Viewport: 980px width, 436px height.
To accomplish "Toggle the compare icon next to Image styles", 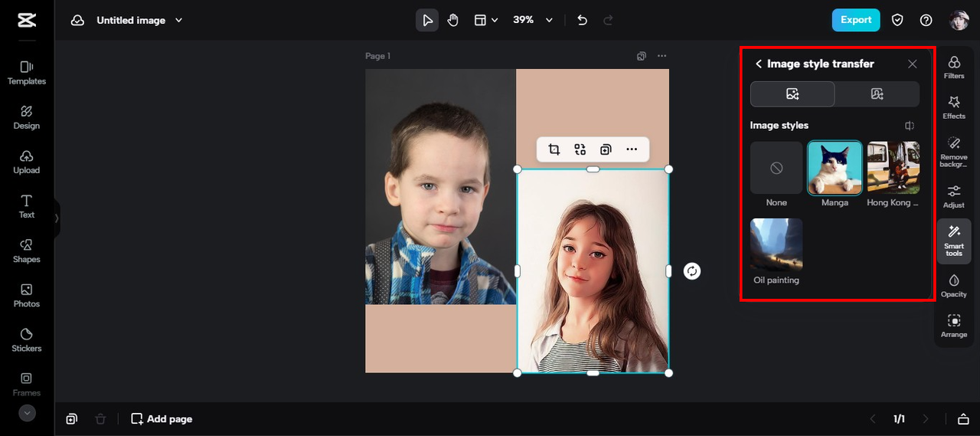I will (x=910, y=126).
